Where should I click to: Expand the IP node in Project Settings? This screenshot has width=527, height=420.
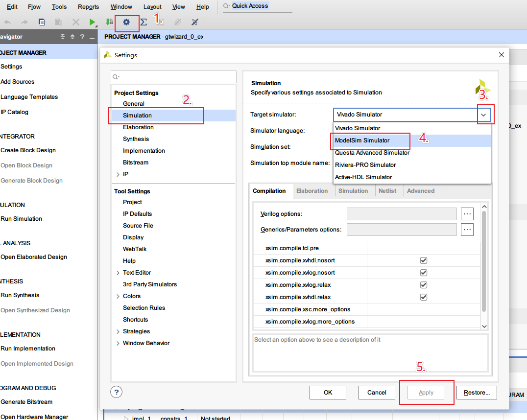point(118,174)
